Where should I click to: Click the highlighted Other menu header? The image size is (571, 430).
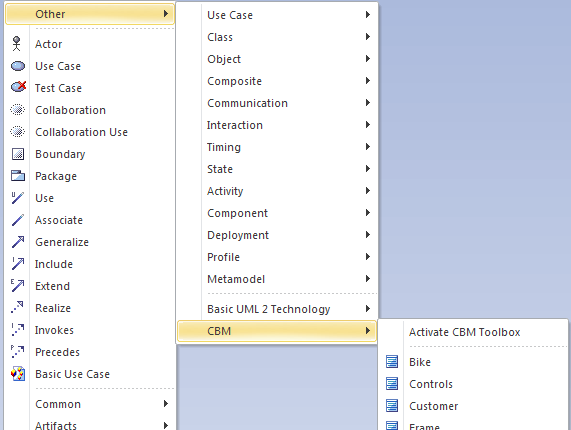pyautogui.click(x=90, y=14)
